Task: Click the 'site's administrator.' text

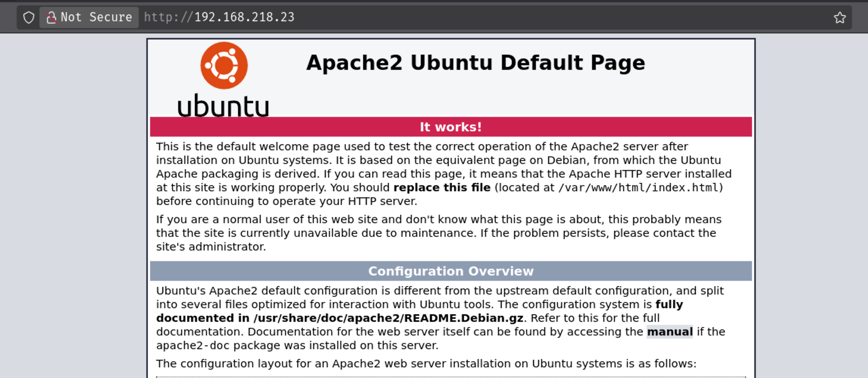Action: (211, 247)
